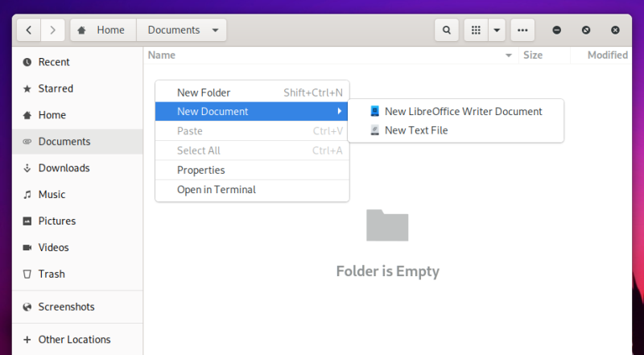Click the Home icon in the path bar
The height and width of the screenshot is (355, 644).
click(82, 30)
